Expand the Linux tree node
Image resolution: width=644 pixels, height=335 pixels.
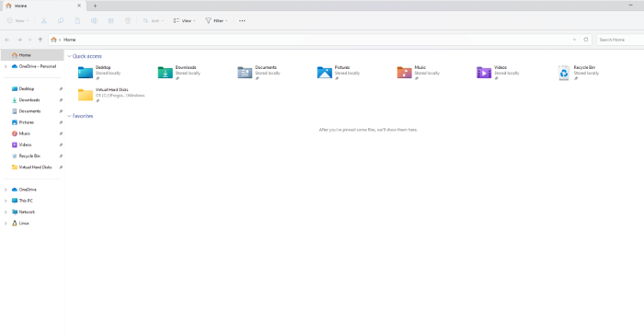click(6, 224)
